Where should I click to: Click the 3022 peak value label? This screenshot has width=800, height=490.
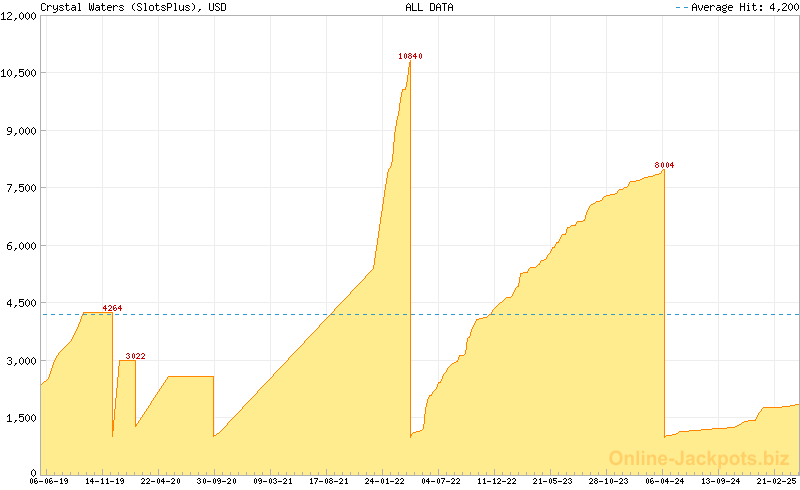135,356
